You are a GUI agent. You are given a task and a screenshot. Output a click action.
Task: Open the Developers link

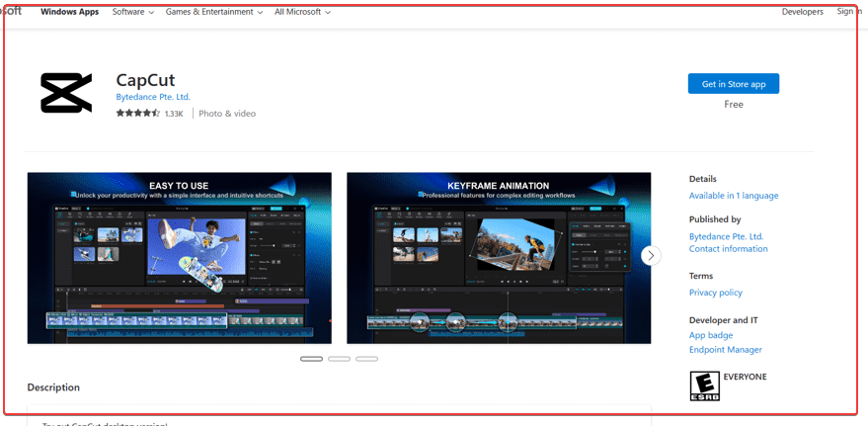802,12
